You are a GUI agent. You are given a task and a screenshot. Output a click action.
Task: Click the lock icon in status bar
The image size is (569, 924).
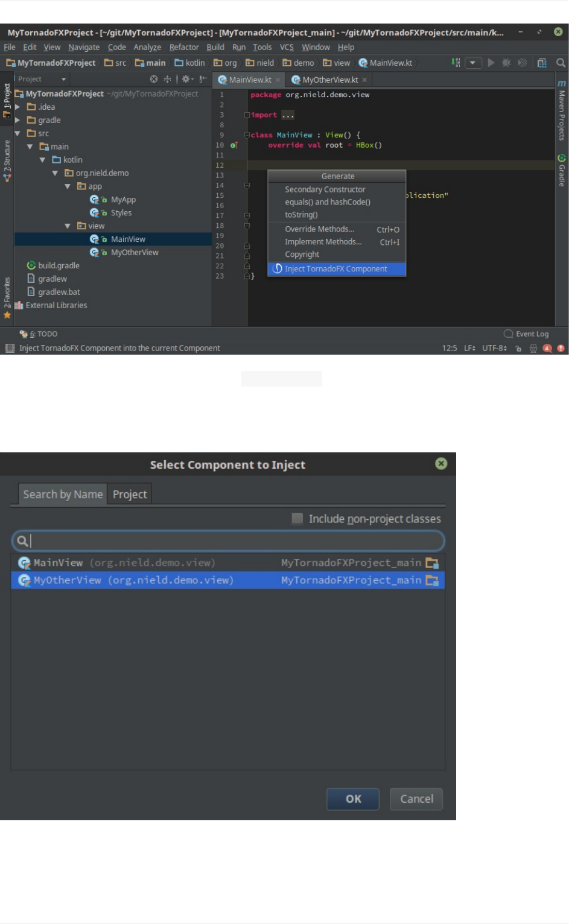(x=518, y=348)
